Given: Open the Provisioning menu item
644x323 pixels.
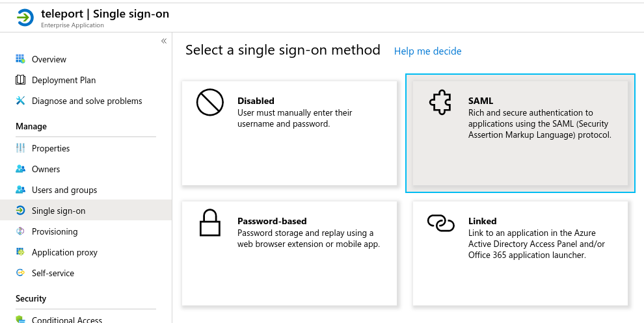Looking at the screenshot, I should coord(55,231).
